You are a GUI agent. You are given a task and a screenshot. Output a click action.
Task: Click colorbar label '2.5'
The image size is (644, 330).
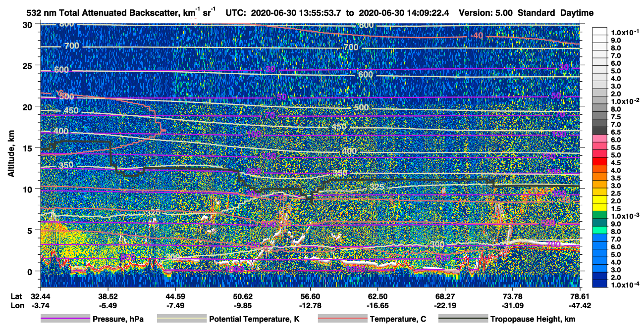[616, 193]
